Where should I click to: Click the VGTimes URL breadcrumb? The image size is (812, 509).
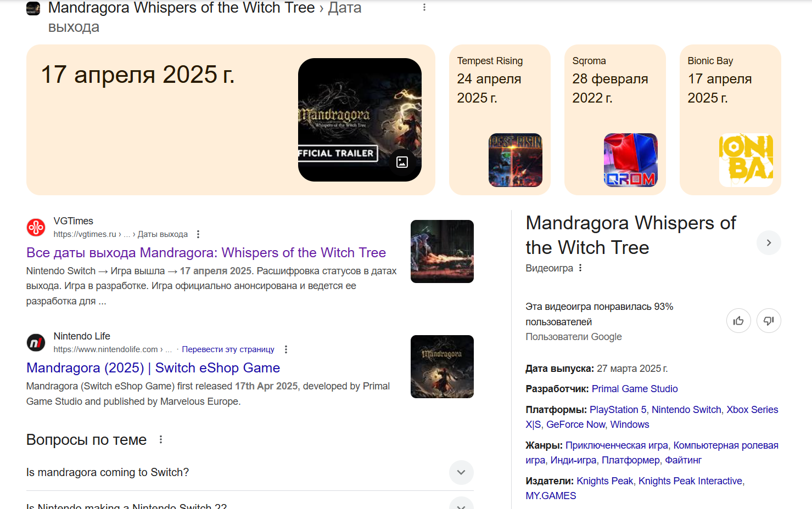[x=120, y=234]
